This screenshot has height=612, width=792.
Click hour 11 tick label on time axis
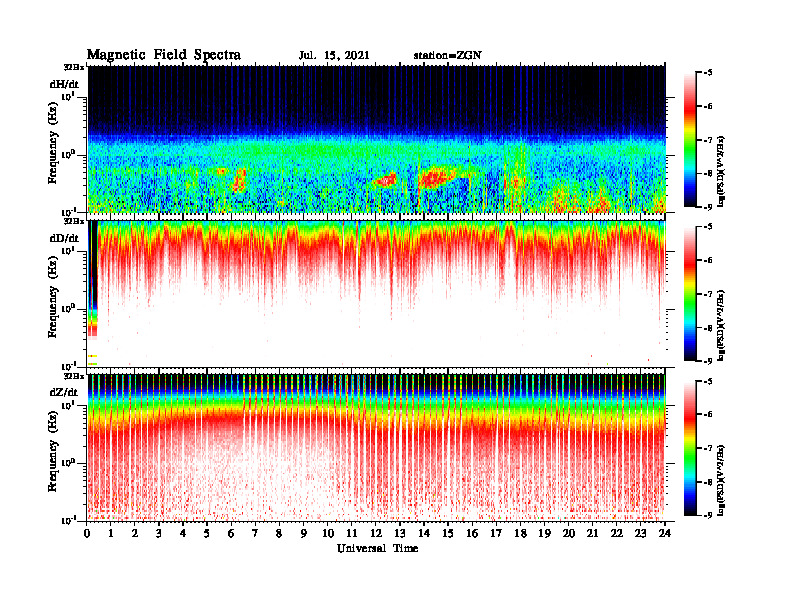(x=352, y=533)
